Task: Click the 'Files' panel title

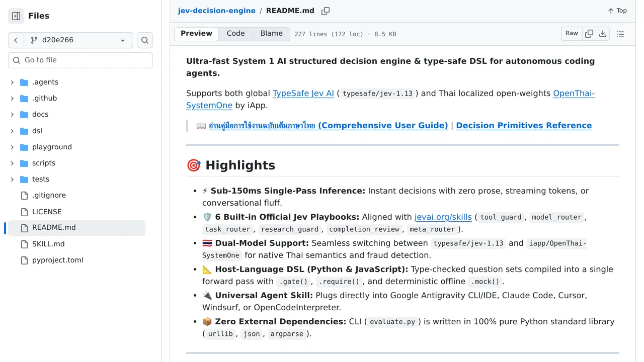Action: click(x=39, y=16)
